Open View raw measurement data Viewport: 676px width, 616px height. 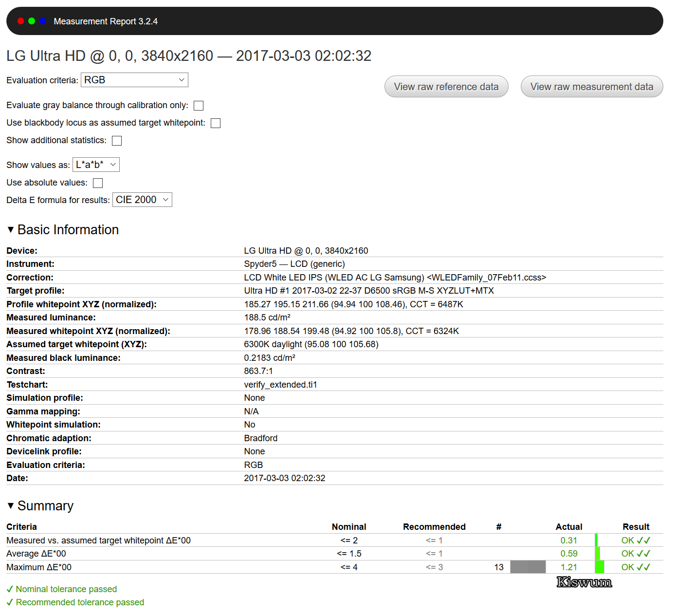tap(591, 87)
